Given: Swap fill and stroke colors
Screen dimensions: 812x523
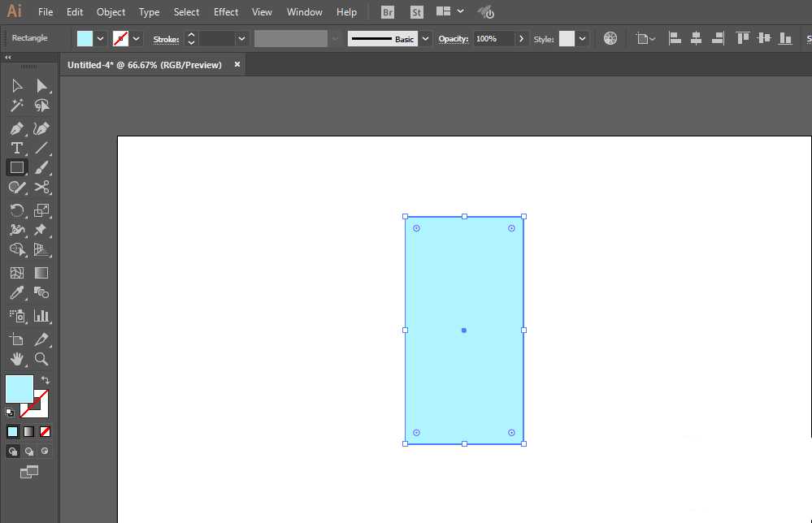Looking at the screenshot, I should tap(45, 380).
